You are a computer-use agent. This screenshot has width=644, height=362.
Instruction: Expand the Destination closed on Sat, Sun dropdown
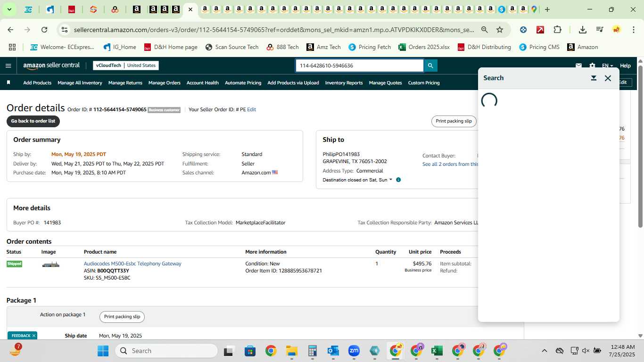(357, 180)
